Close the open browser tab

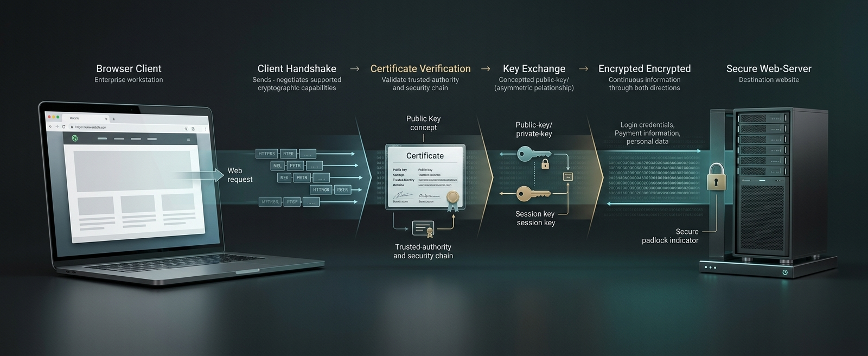point(106,119)
